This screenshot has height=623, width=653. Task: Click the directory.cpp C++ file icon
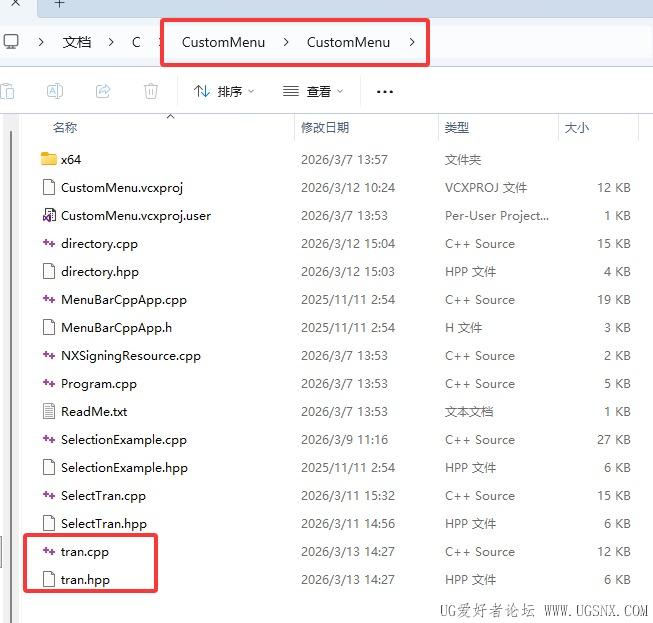click(49, 243)
